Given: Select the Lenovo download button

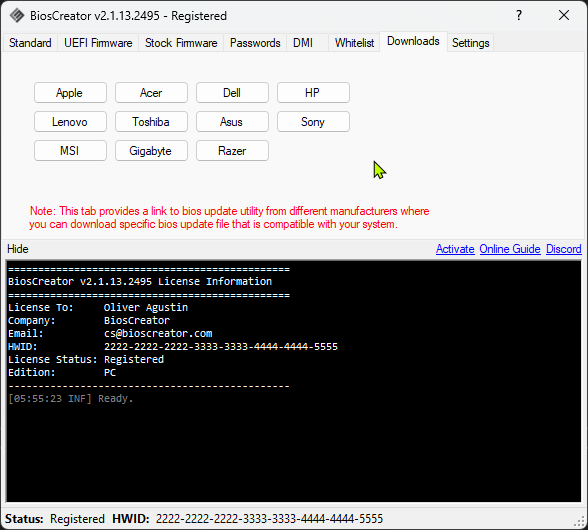Looking at the screenshot, I should tap(70, 122).
